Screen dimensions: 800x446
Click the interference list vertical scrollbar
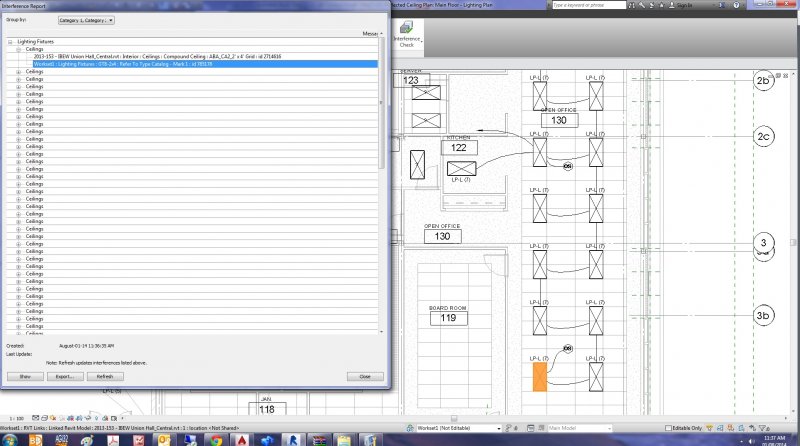pyautogui.click(x=381, y=102)
